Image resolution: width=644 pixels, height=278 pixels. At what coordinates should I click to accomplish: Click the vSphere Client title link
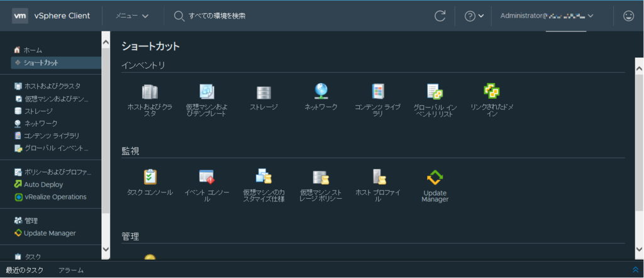[62, 16]
